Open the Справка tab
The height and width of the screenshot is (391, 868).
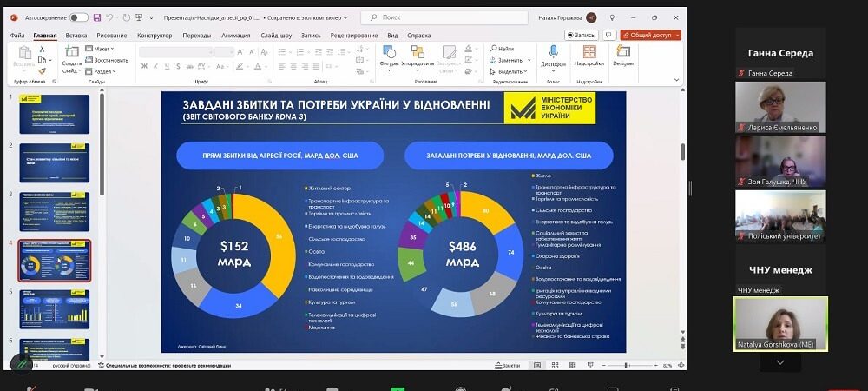click(418, 36)
